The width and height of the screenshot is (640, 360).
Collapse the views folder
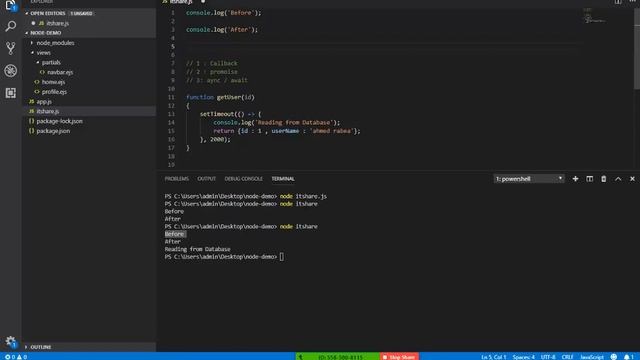coord(43,53)
